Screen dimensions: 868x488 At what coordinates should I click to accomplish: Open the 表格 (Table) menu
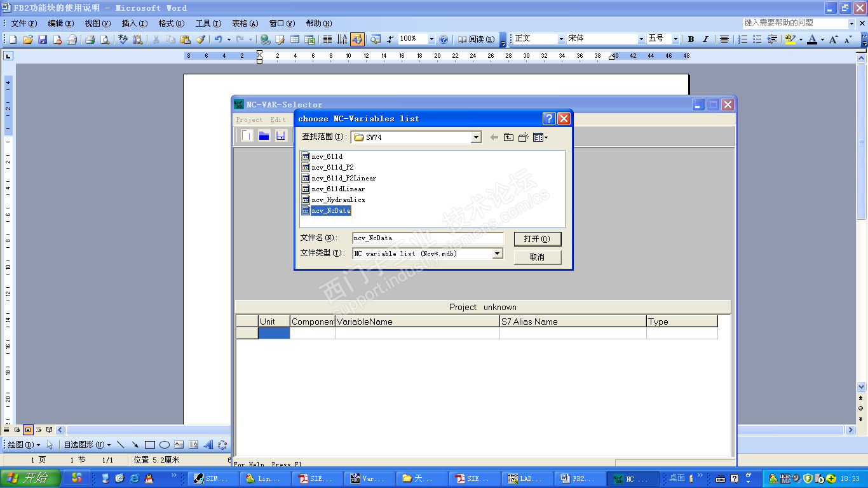(245, 24)
